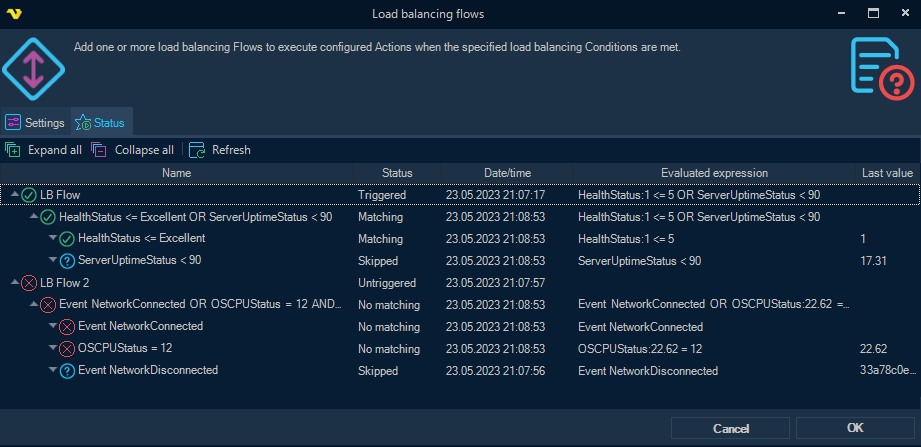This screenshot has width=921, height=447.
Task: Click question mark icon for ServerUptimeStatus < 90
Action: [x=67, y=261]
